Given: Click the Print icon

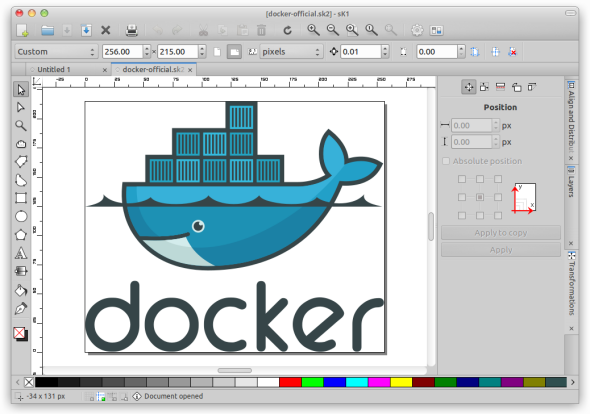Looking at the screenshot, I should click(x=132, y=30).
